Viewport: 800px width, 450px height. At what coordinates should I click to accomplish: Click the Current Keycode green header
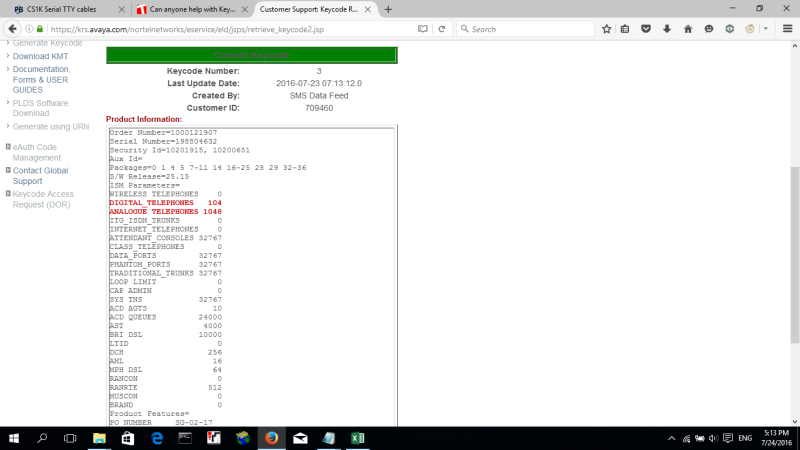click(x=252, y=55)
